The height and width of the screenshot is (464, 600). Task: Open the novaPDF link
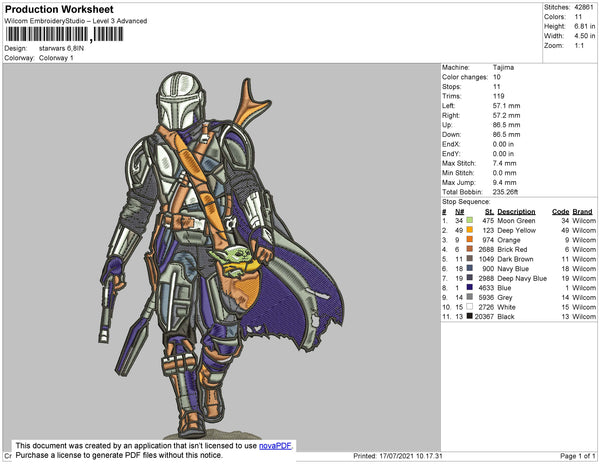276,445
